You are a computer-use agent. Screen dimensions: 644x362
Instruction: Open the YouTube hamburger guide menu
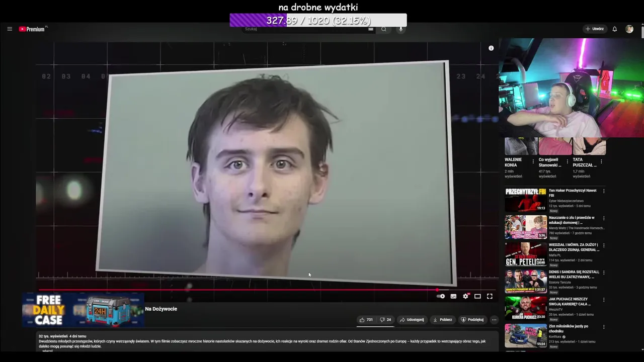10,29
